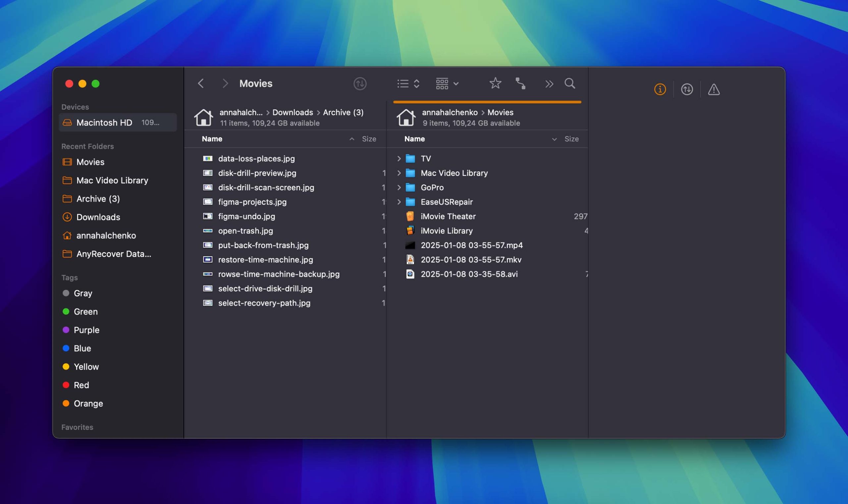Show the info inspector icon
The height and width of the screenshot is (504, 848).
pyautogui.click(x=660, y=89)
